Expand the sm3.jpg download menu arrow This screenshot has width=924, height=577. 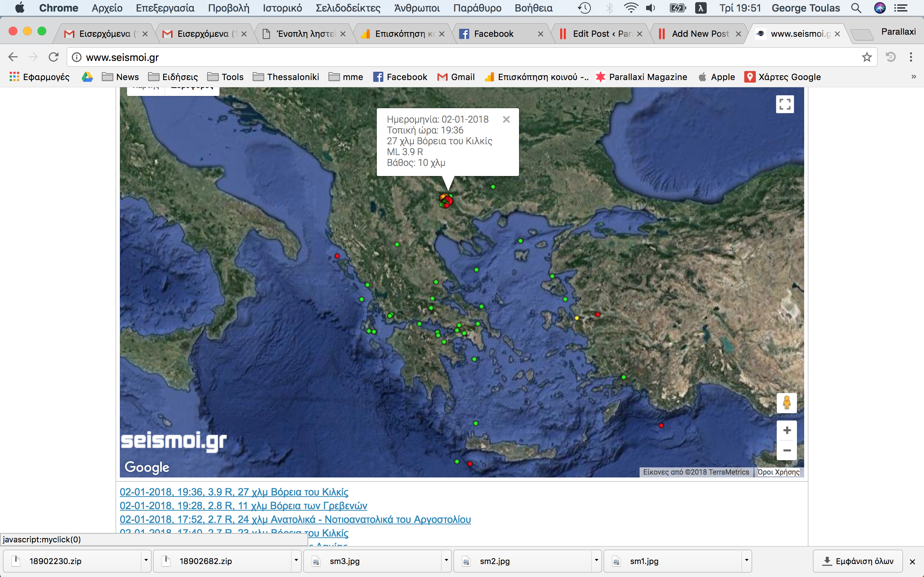click(x=446, y=560)
